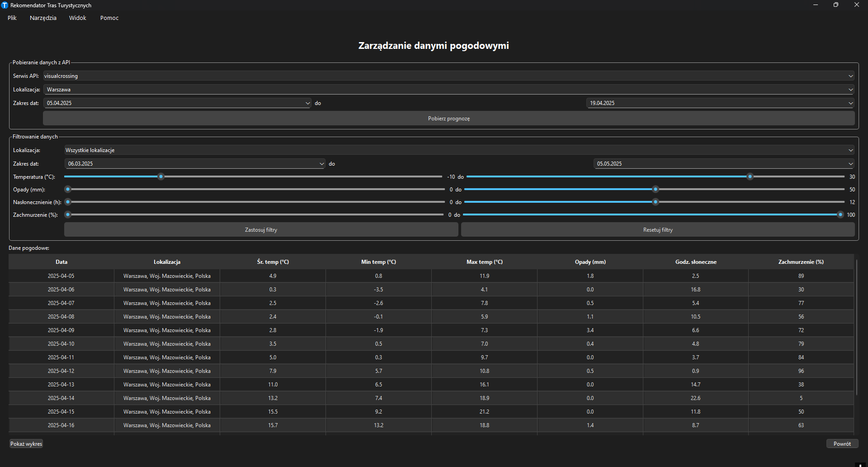
Task: Select the 2025-04-05 date cell
Action: click(x=61, y=276)
